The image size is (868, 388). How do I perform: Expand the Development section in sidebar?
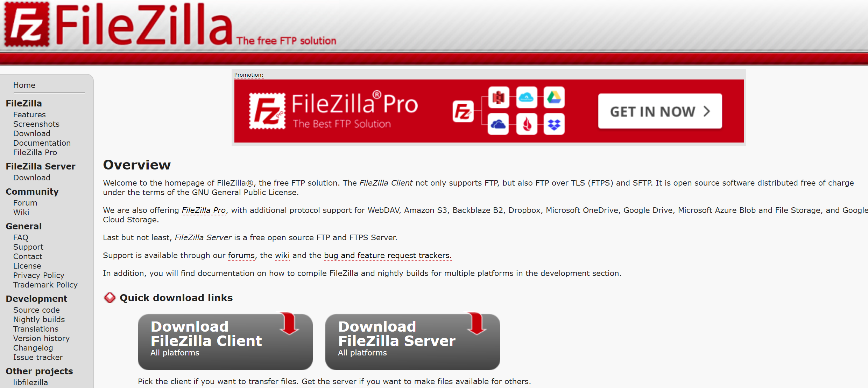pos(36,299)
